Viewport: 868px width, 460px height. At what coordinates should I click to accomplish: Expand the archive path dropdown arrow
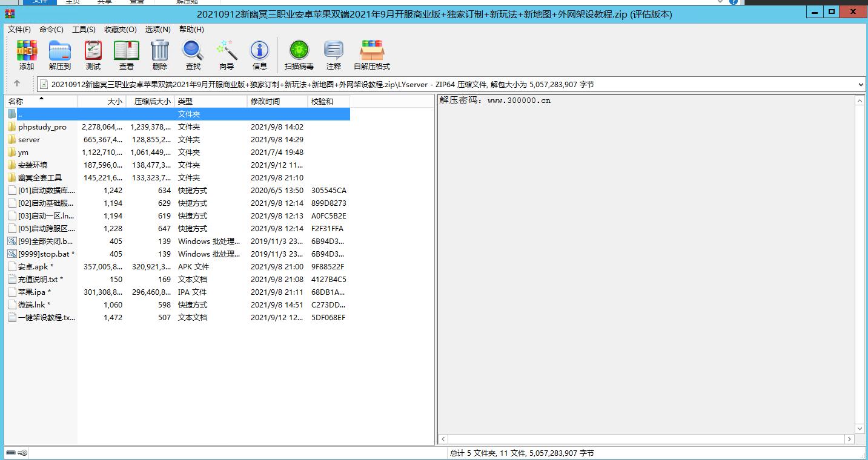861,85
